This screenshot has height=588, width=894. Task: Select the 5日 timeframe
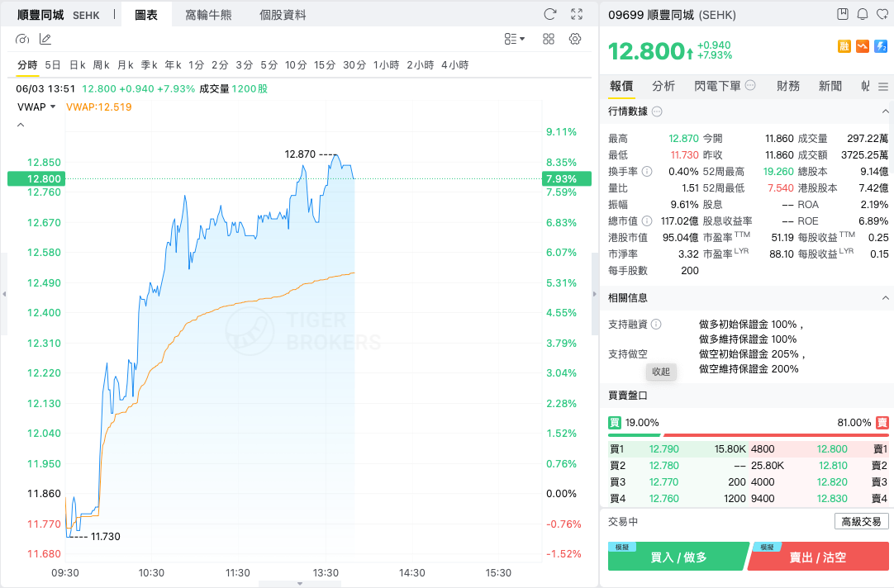(52, 65)
